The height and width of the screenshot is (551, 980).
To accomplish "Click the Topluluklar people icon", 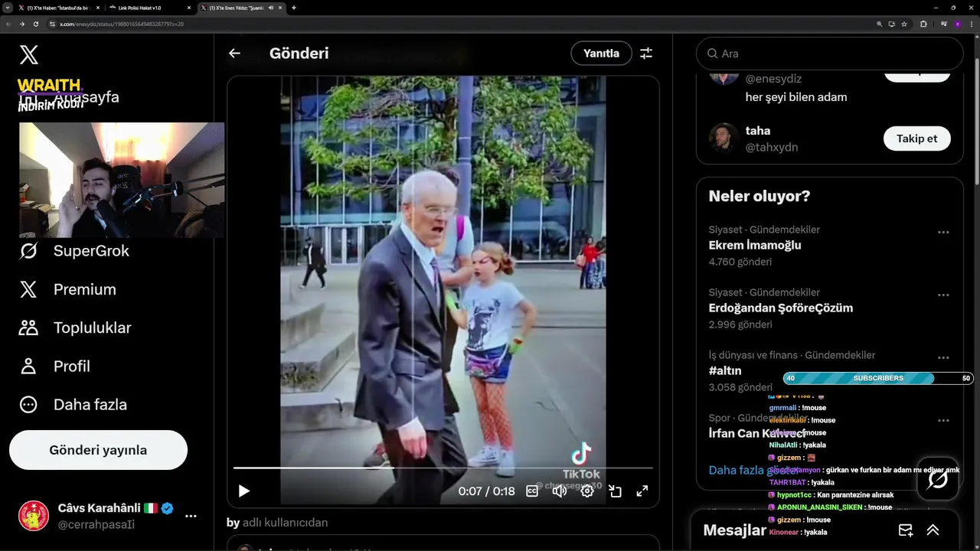I will [x=28, y=328].
